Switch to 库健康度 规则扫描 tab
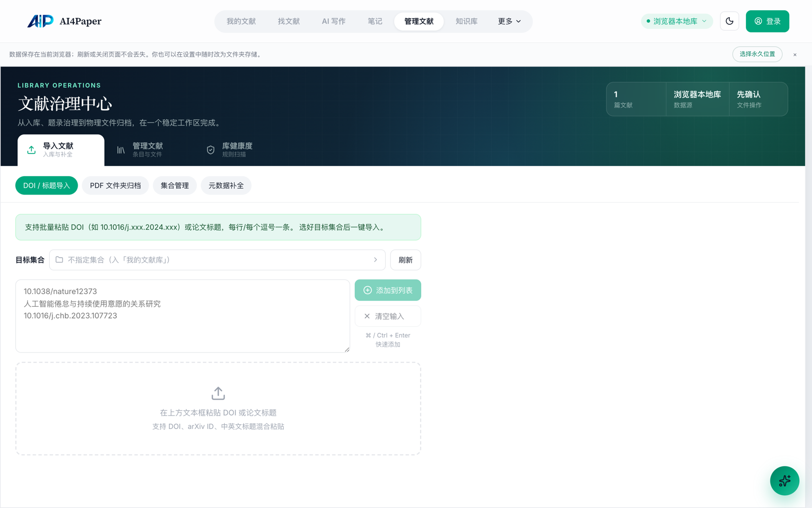Image resolution: width=812 pixels, height=508 pixels. coord(239,150)
